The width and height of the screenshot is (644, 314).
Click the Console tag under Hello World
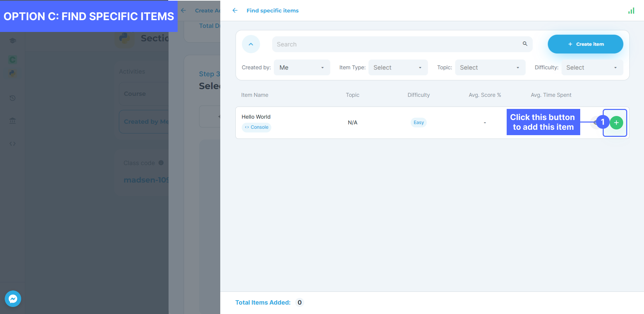(257, 127)
